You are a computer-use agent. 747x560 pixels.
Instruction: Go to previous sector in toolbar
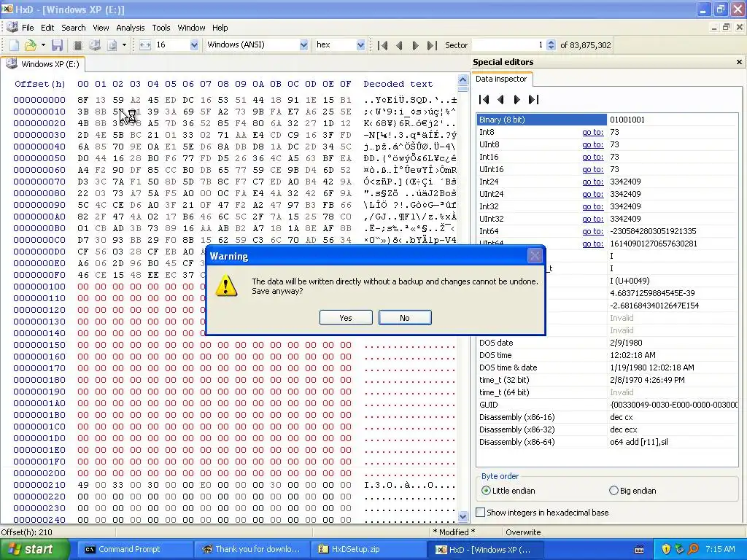399,45
